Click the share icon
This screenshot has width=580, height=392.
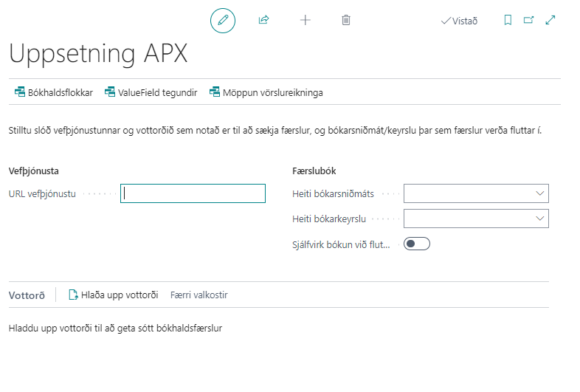coord(263,21)
